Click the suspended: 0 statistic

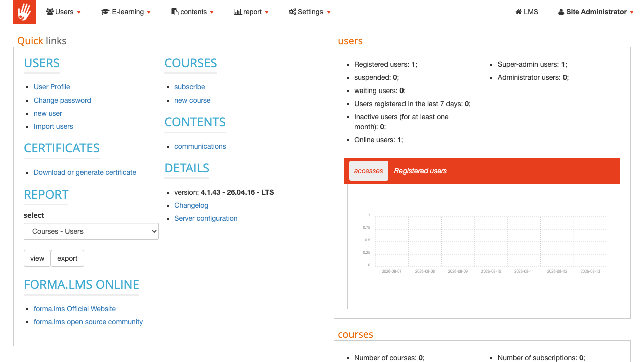(376, 77)
